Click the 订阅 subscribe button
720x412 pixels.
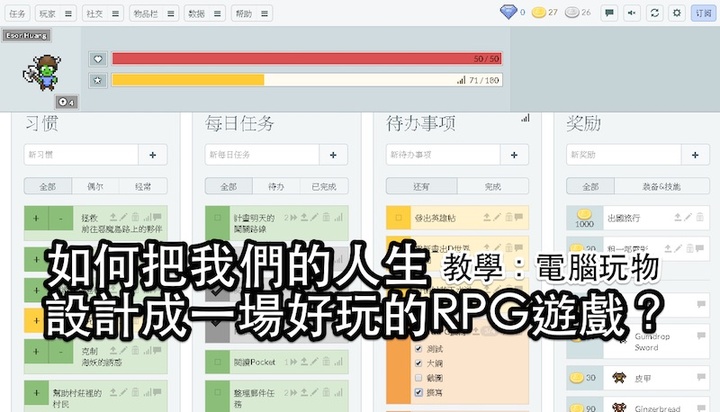tap(703, 13)
